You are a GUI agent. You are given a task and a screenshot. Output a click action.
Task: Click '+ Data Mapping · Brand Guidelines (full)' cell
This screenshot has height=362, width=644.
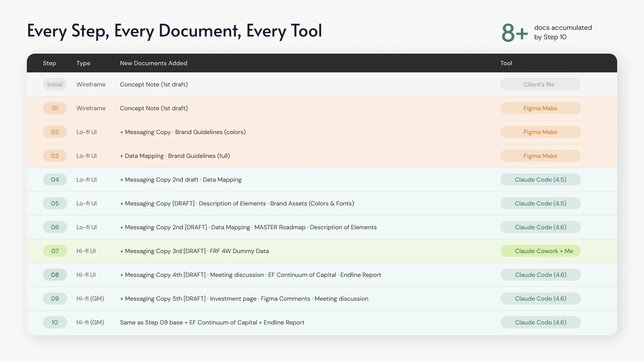coord(175,156)
